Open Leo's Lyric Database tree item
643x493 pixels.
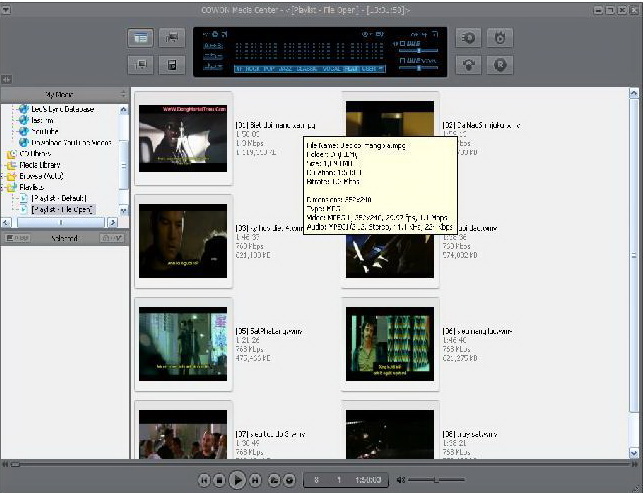(x=62, y=109)
